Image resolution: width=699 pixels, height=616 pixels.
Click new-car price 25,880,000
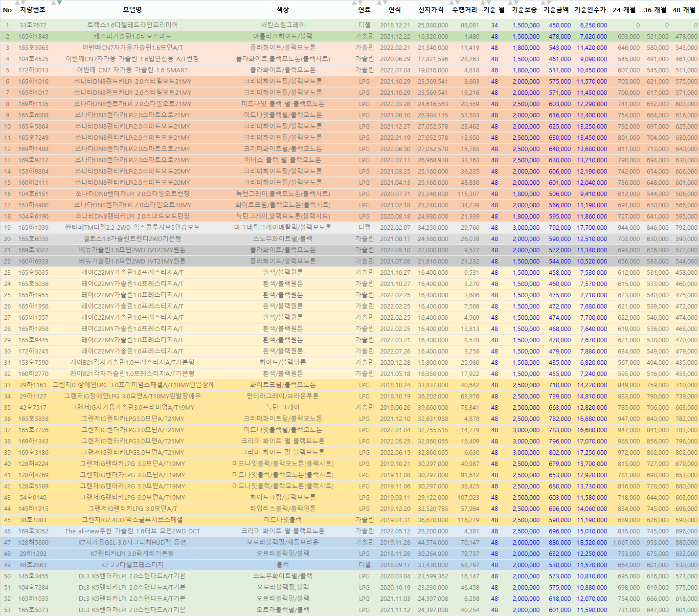tap(433, 25)
